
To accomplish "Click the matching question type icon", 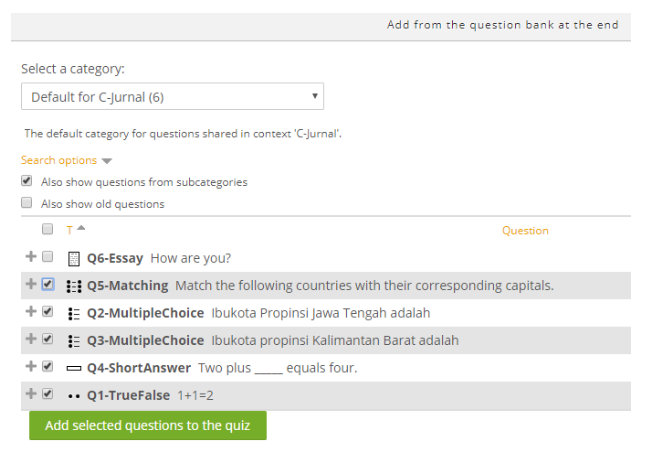I will point(74,286).
